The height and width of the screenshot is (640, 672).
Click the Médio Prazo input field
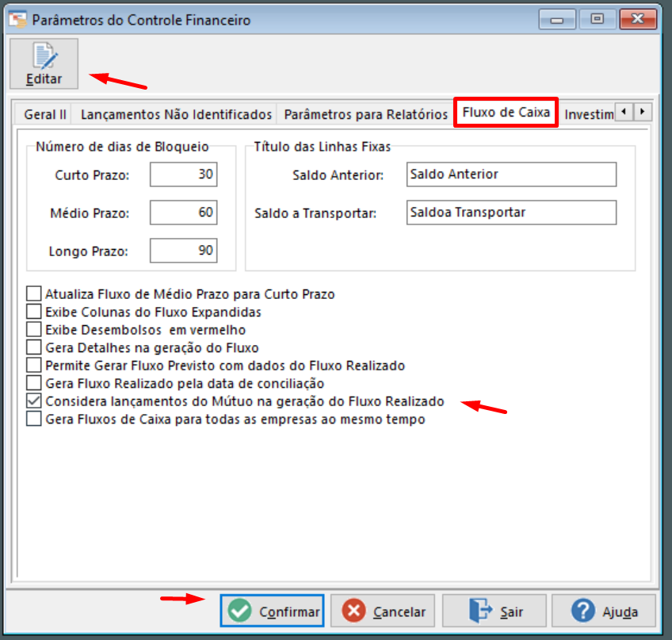click(x=183, y=213)
